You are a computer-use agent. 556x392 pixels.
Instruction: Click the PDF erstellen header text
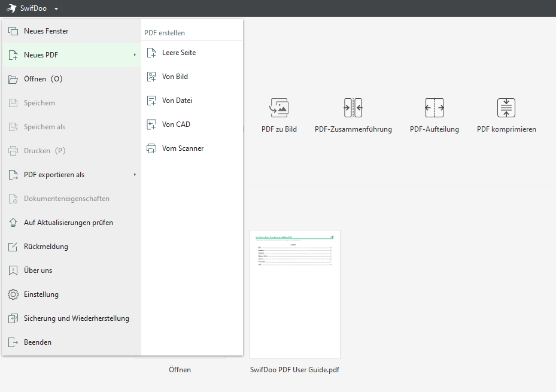pyautogui.click(x=165, y=33)
